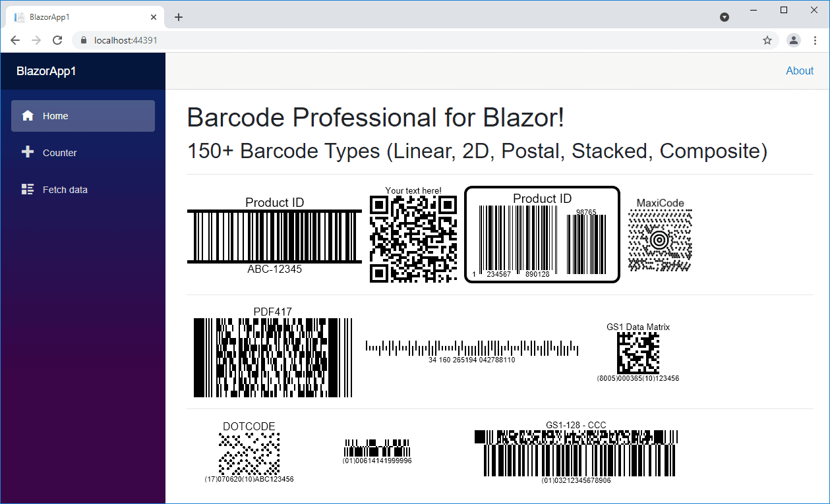This screenshot has height=504, width=830.
Task: Click the PDF417 barcode image
Action: click(273, 358)
